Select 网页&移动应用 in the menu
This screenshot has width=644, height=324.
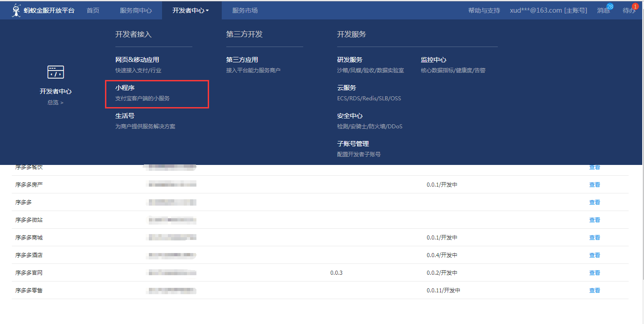[x=137, y=60]
